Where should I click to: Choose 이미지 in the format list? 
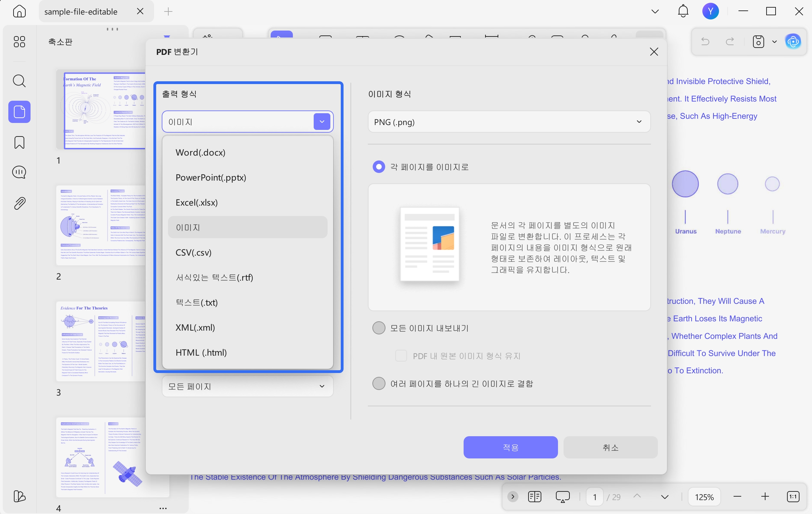click(247, 227)
